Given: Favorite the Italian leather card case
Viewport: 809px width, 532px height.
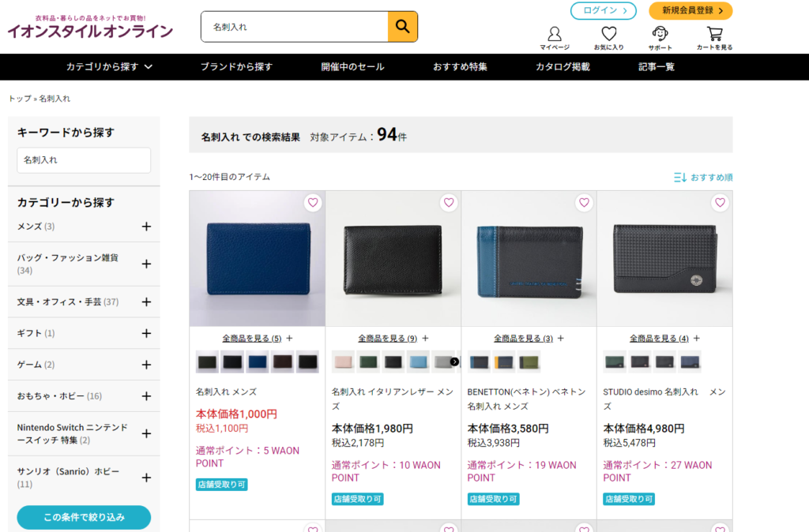Looking at the screenshot, I should click(x=449, y=203).
